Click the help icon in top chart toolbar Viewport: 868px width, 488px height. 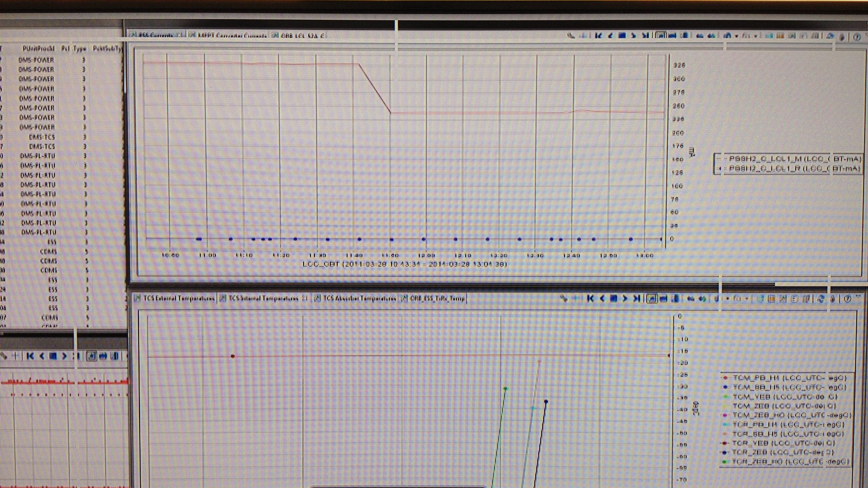click(x=857, y=37)
